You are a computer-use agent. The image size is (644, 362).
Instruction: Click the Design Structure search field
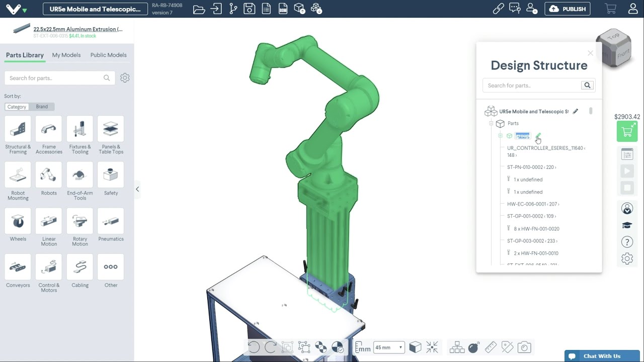[x=531, y=85]
